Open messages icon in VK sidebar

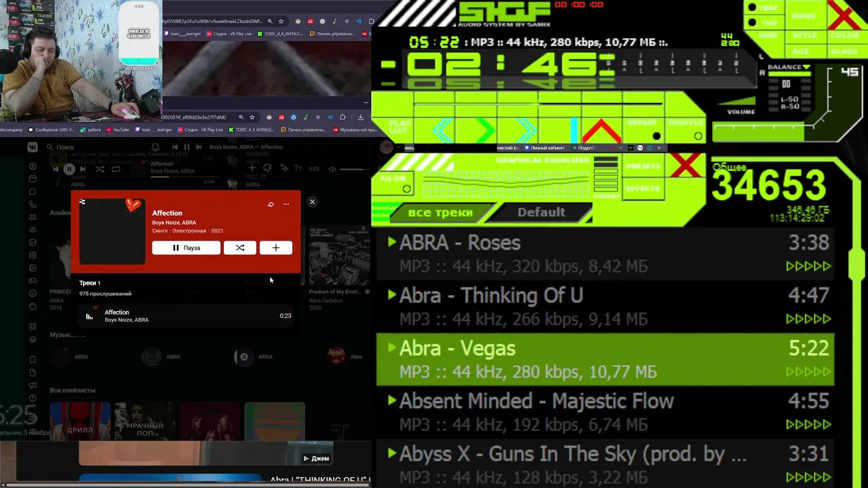click(x=33, y=192)
